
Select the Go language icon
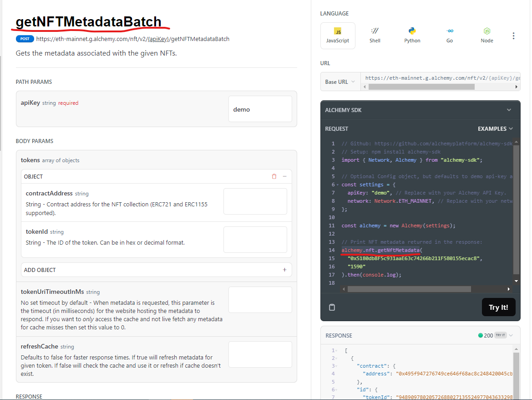pos(450,36)
